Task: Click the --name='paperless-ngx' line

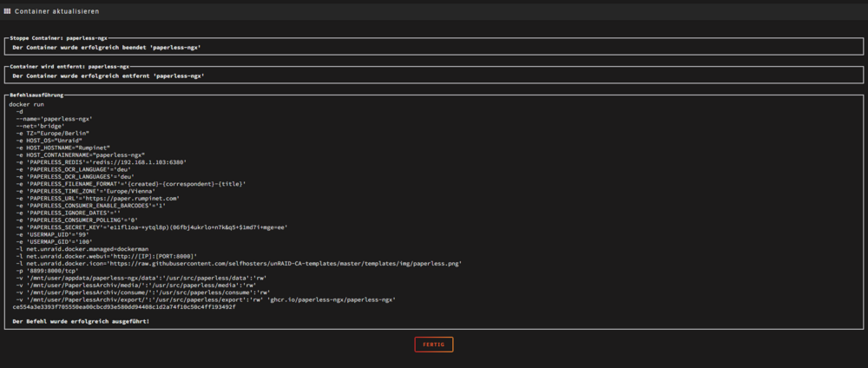Action: (54, 118)
